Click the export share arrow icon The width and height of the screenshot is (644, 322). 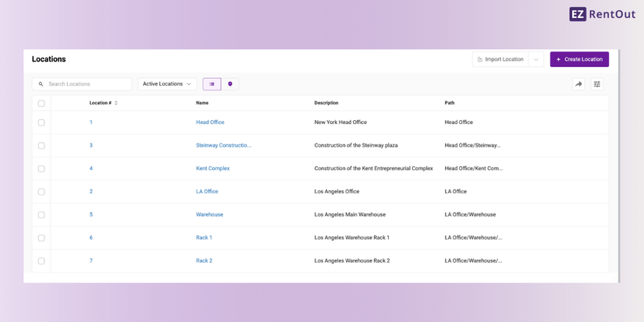pos(578,84)
